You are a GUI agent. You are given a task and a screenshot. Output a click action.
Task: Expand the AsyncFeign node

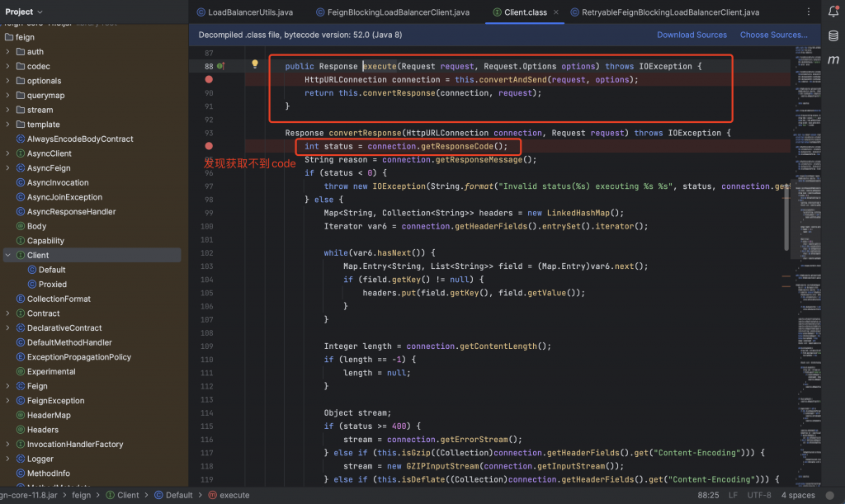[7, 168]
